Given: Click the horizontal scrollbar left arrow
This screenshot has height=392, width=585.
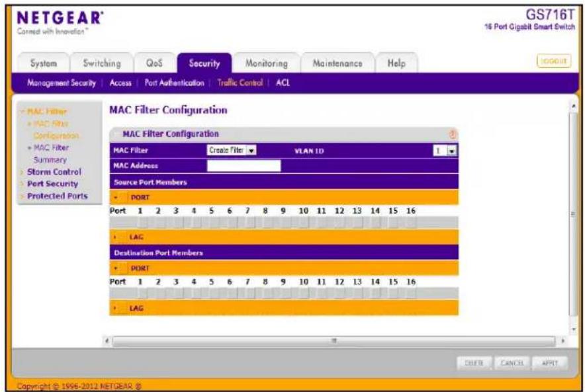Looking at the screenshot, I should [x=107, y=340].
